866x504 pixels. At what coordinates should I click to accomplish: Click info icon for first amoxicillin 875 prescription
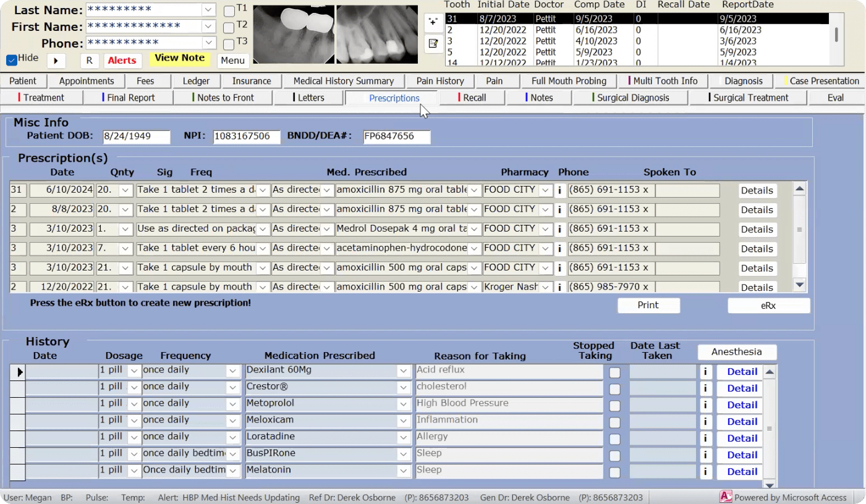click(560, 190)
